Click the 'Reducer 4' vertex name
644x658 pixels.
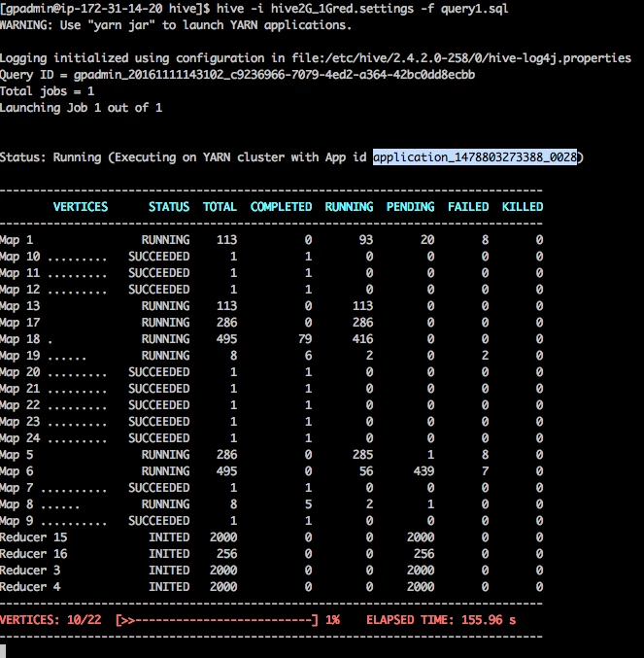click(30, 587)
